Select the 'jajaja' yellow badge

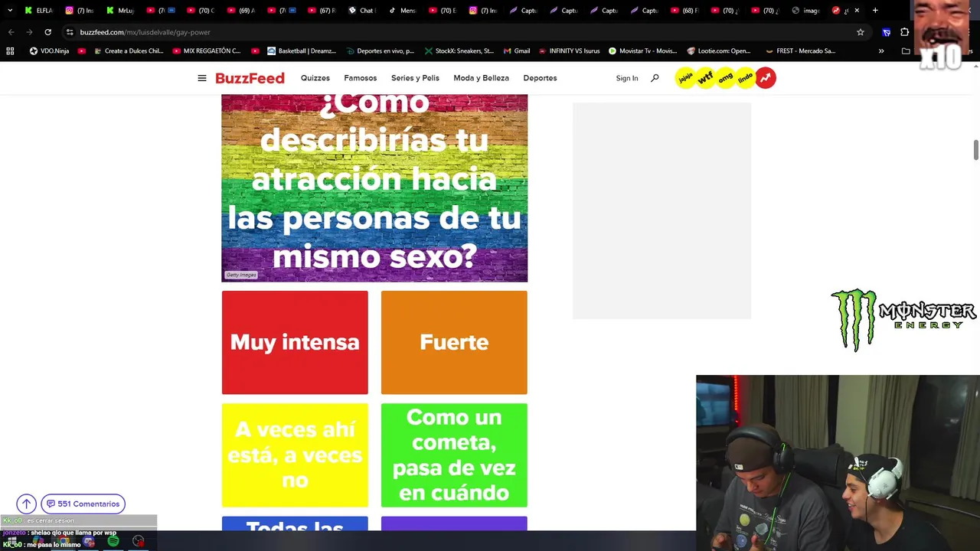click(x=685, y=78)
